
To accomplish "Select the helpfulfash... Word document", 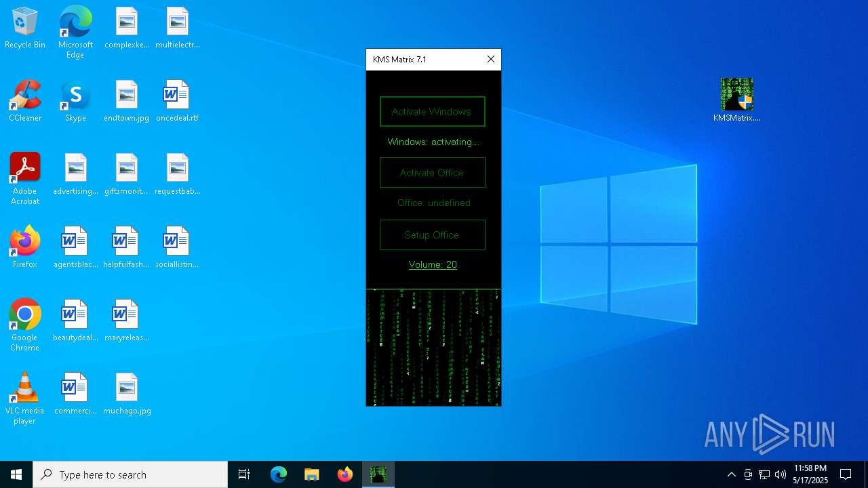I will (127, 247).
